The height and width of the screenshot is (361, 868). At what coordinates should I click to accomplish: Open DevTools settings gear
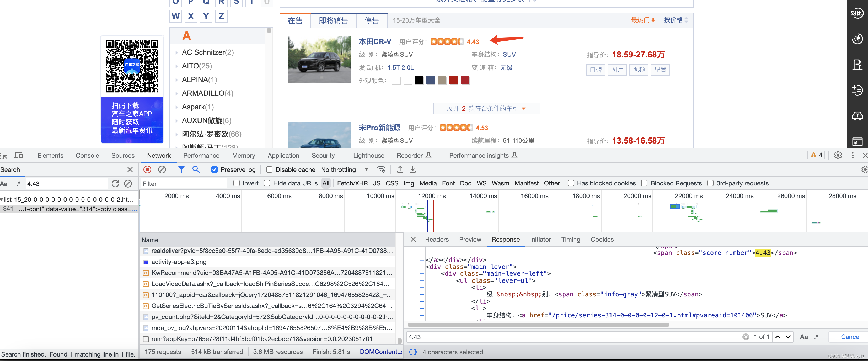point(838,155)
